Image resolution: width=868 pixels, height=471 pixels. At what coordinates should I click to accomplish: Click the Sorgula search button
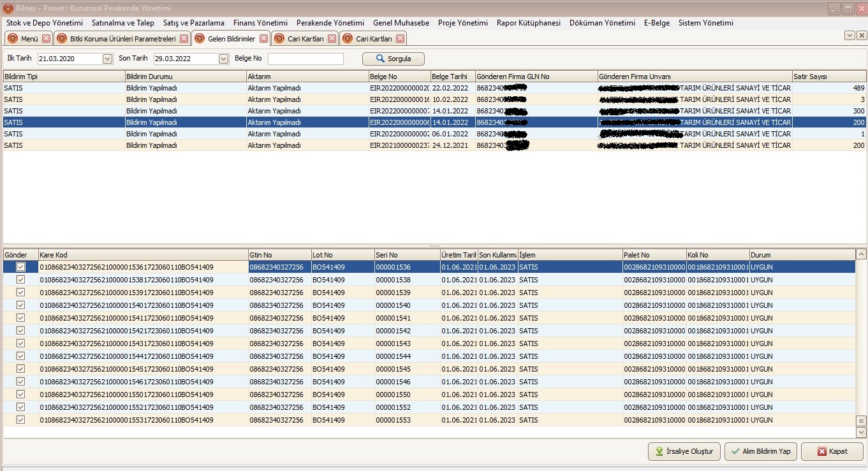pos(394,59)
